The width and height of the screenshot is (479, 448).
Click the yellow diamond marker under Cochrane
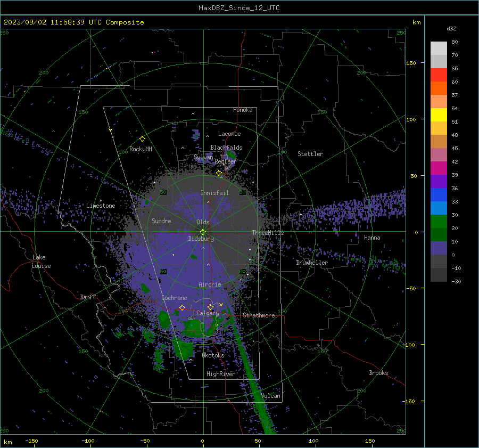182,307
